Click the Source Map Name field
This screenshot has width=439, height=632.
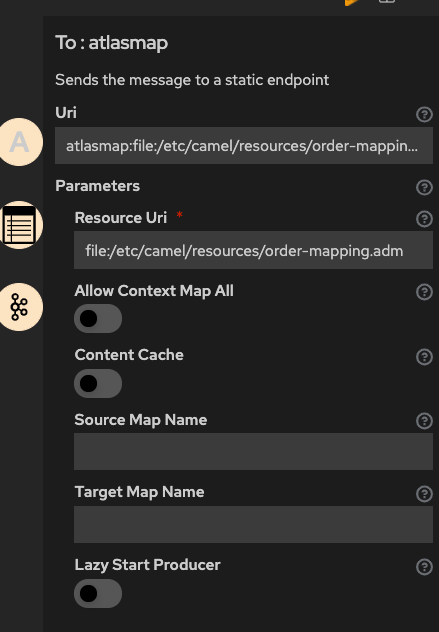tap(254, 451)
